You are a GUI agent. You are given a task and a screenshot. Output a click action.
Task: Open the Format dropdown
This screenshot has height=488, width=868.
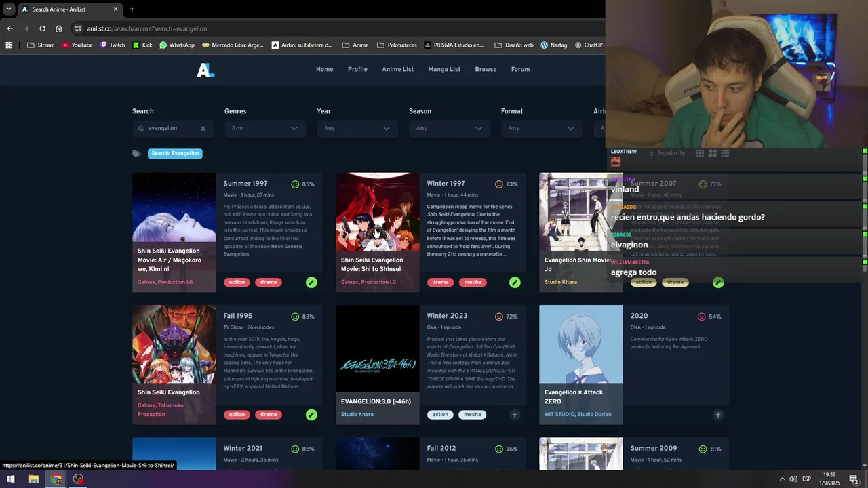pyautogui.click(x=542, y=129)
